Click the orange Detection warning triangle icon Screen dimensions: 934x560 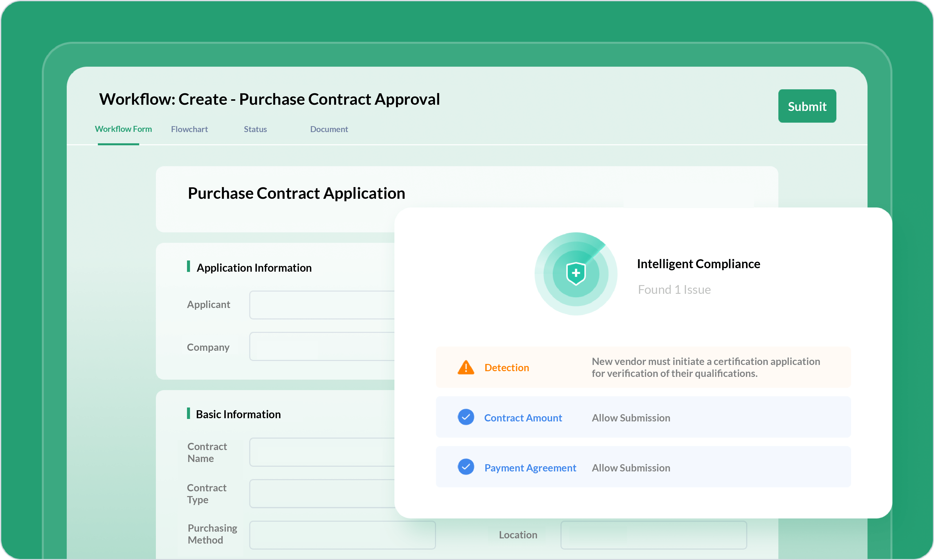click(x=466, y=367)
